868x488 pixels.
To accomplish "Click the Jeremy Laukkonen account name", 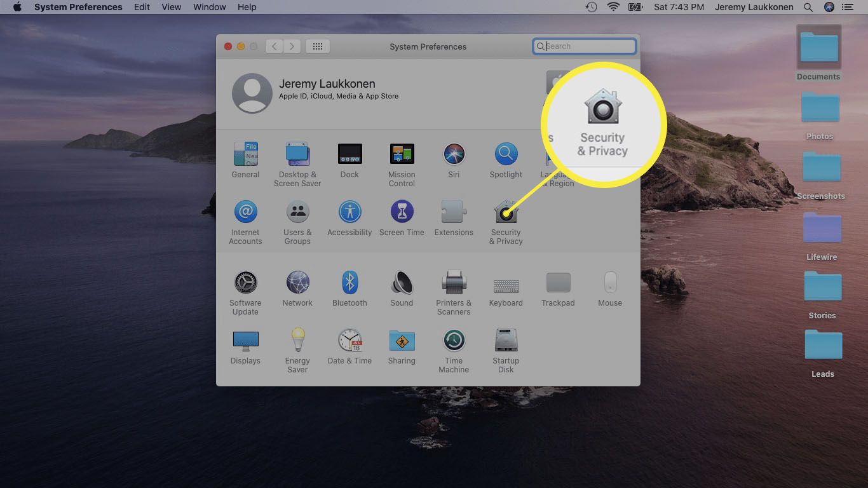I will coord(327,84).
